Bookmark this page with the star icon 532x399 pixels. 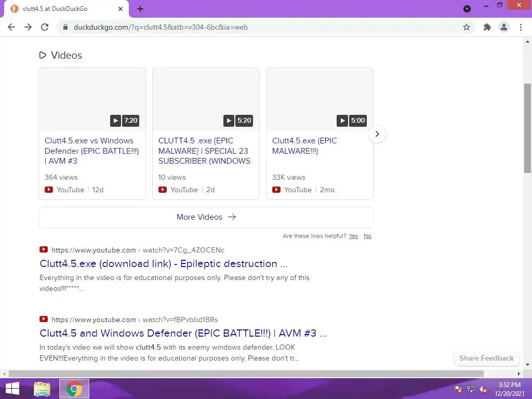click(x=467, y=27)
